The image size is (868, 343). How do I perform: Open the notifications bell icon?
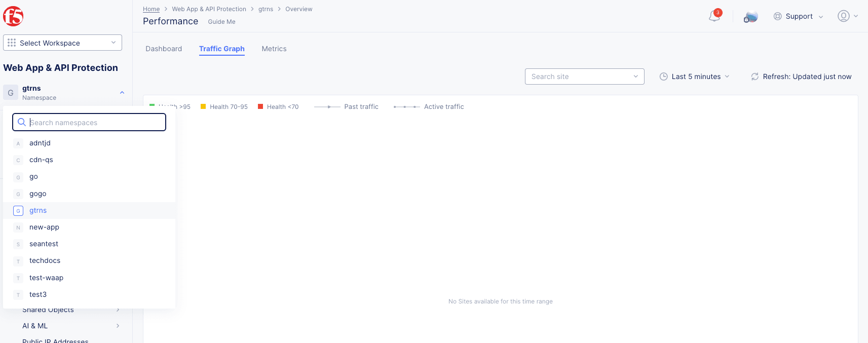tap(714, 16)
